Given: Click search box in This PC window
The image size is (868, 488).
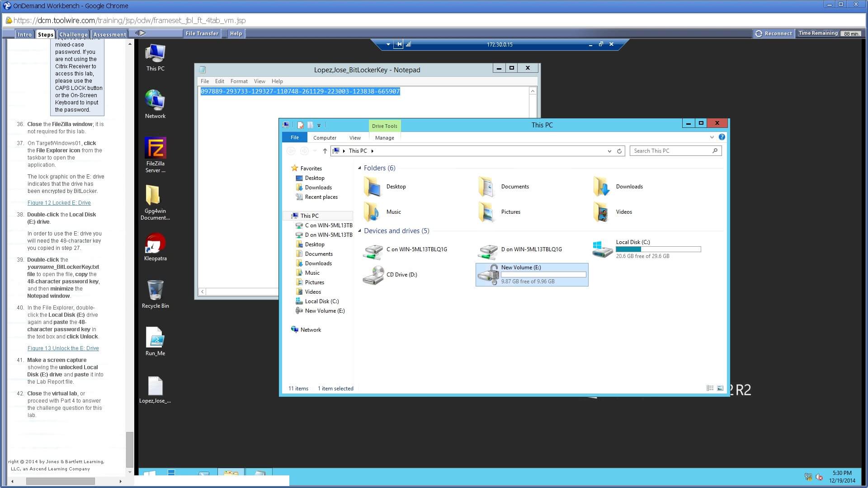Looking at the screenshot, I should pos(674,151).
